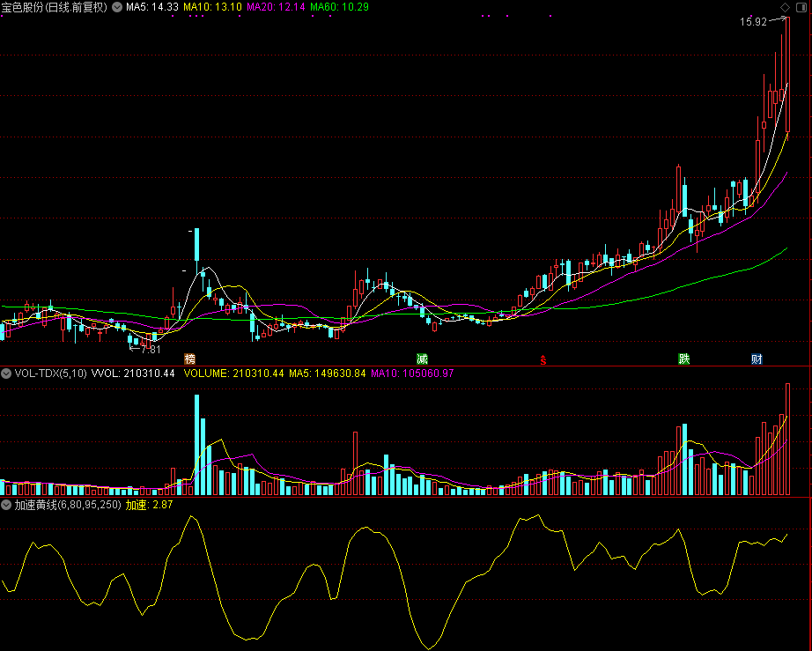This screenshot has height=651, width=812.
Task: Click the 榜 event marker
Action: 190,359
